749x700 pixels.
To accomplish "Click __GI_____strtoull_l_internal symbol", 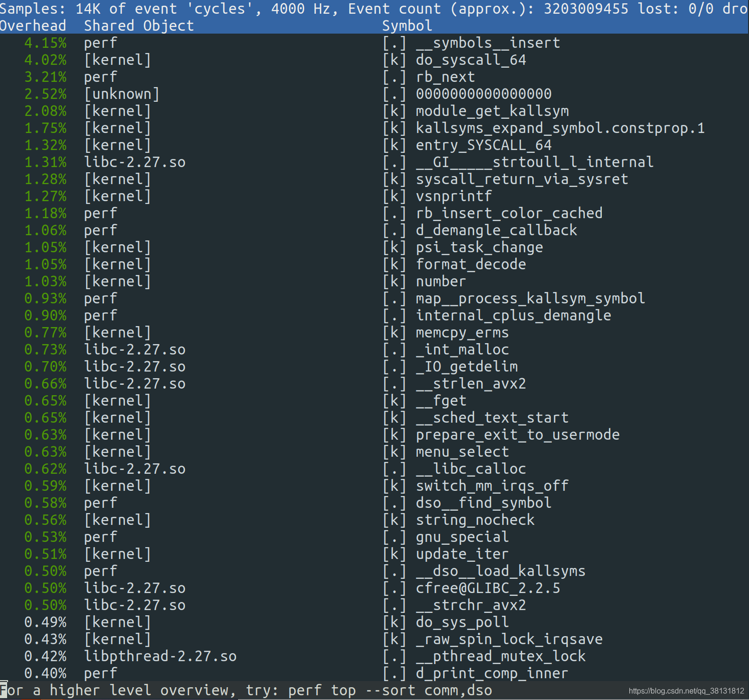I will click(535, 162).
